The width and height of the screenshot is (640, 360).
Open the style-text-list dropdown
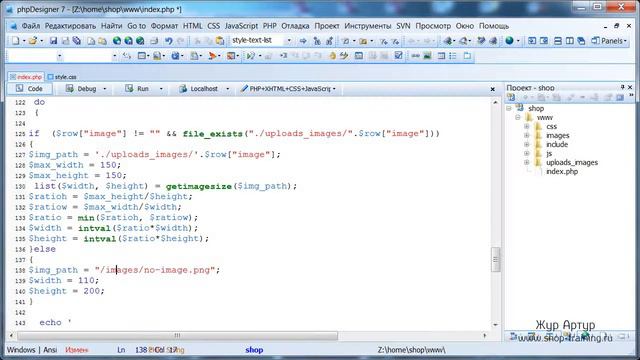(289, 41)
